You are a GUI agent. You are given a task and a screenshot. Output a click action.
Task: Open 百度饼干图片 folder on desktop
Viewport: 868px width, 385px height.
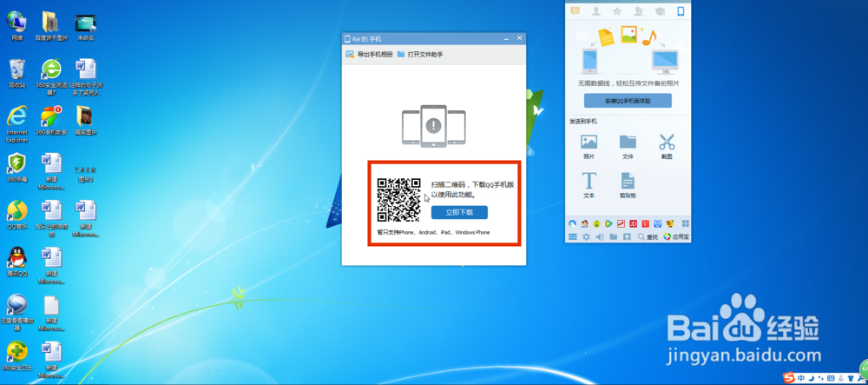(51, 25)
